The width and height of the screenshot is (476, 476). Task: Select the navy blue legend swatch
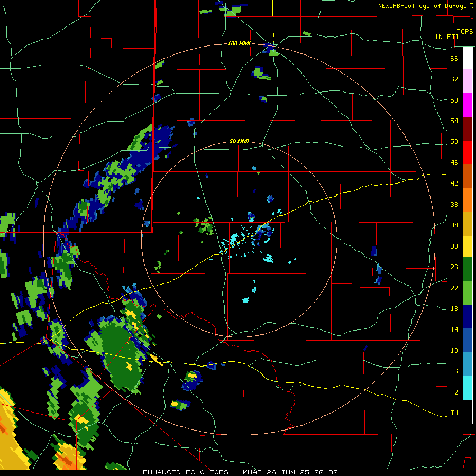click(x=467, y=317)
